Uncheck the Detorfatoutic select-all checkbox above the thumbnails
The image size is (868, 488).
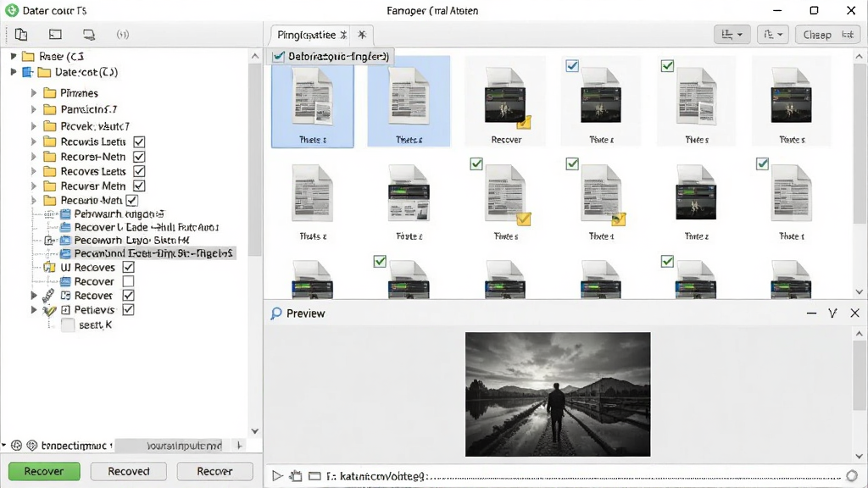(278, 57)
